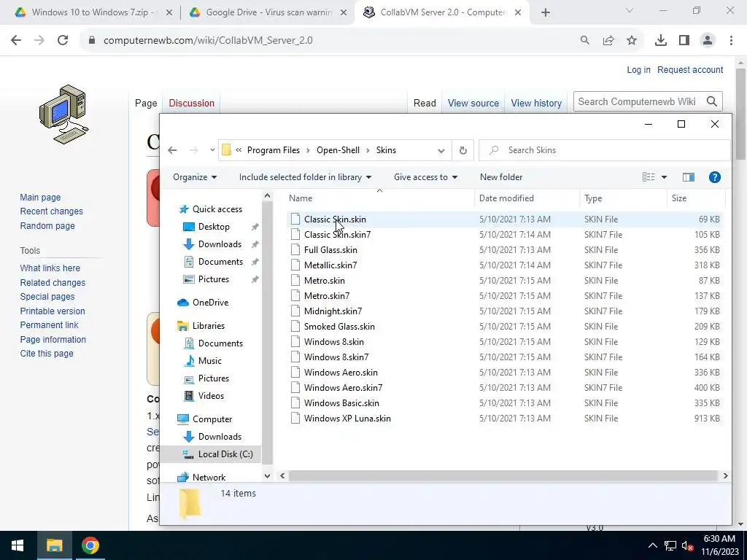
Task: Select the Smoked Glass.skin file
Action: click(339, 327)
